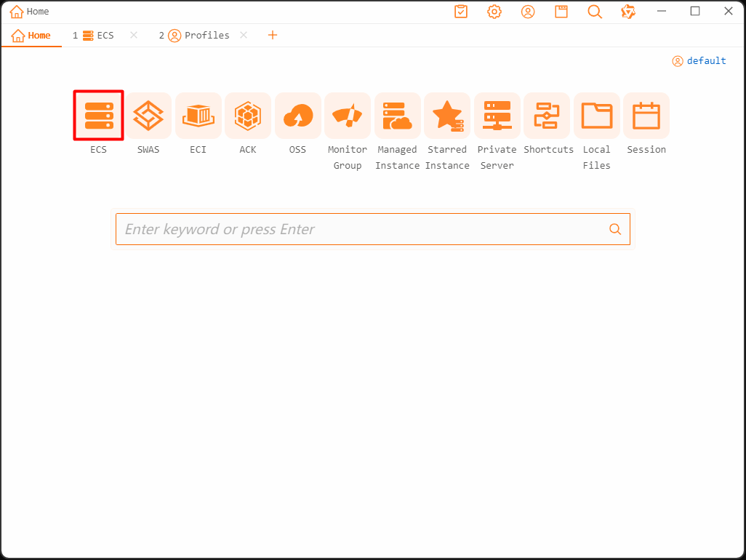Screen dimensions: 746x560
Task: Switch to the Home tab
Action: [x=31, y=35]
